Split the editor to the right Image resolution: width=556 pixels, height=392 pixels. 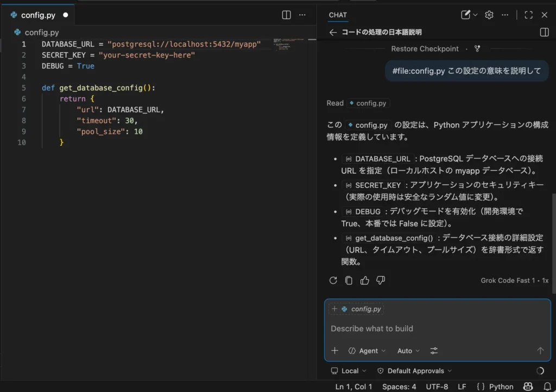click(287, 15)
